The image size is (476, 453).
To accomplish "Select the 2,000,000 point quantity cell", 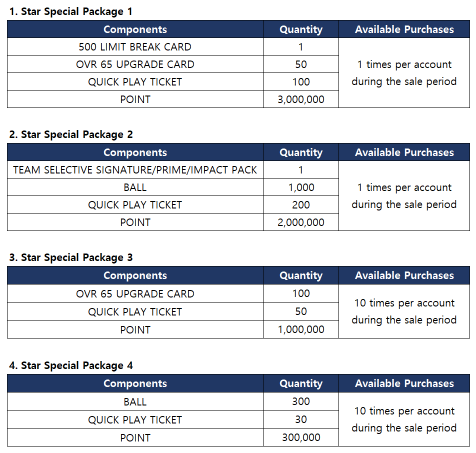I will coord(301,222).
